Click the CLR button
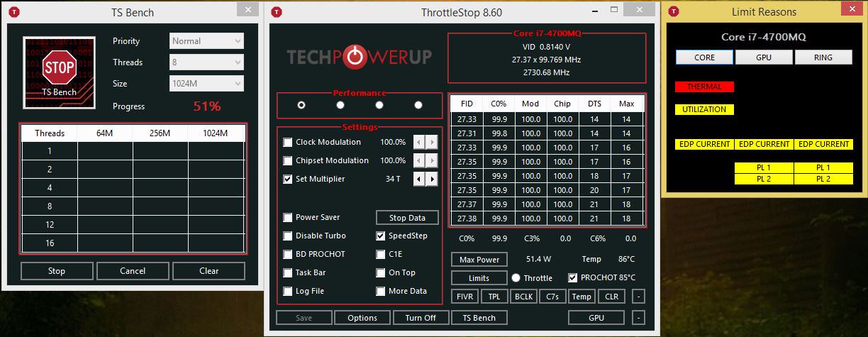The image size is (868, 337). [611, 297]
